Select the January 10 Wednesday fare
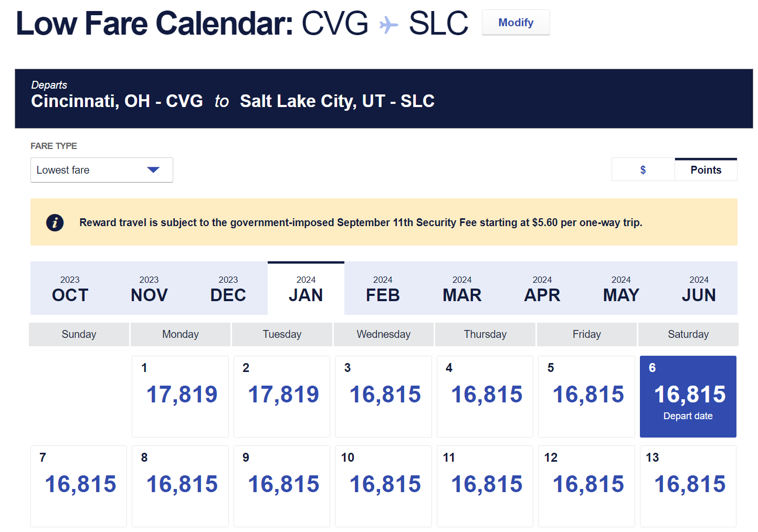Screen dimensions: 758x532 (x=384, y=486)
